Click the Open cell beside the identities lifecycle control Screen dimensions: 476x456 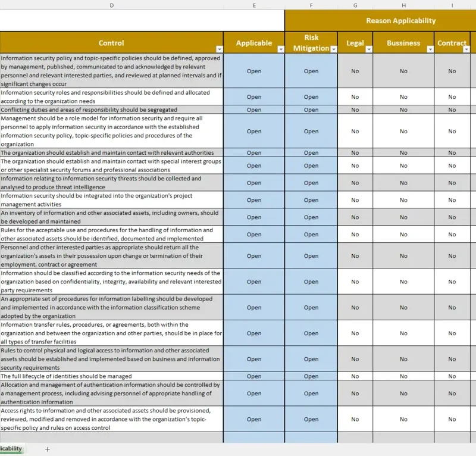(x=254, y=376)
